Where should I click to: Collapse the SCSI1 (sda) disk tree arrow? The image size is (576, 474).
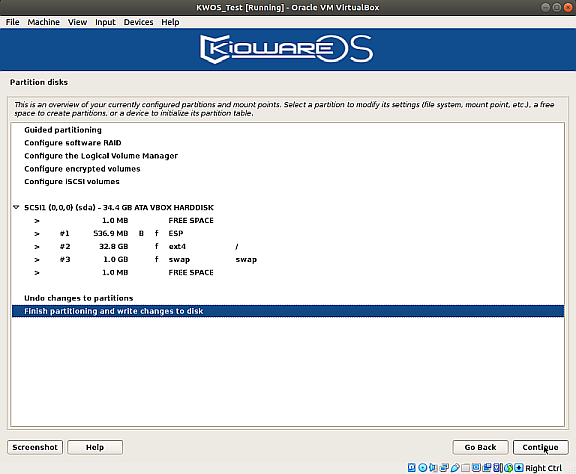tap(16, 207)
